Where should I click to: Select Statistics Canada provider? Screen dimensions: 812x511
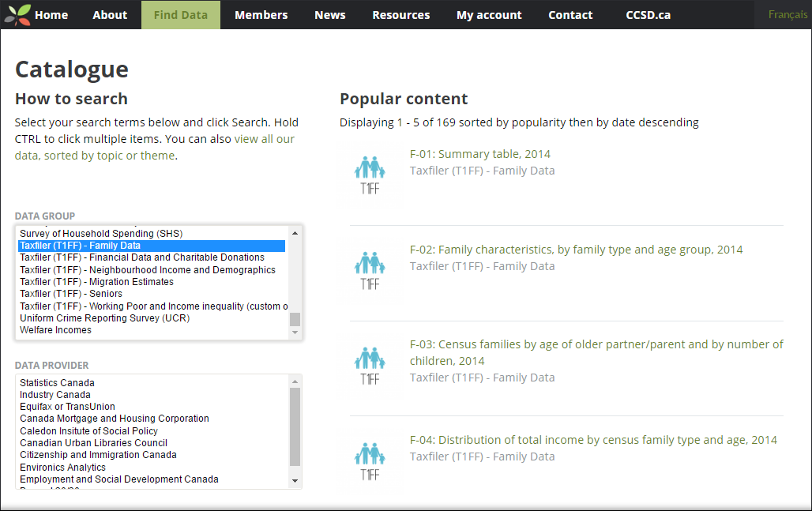[152, 382]
